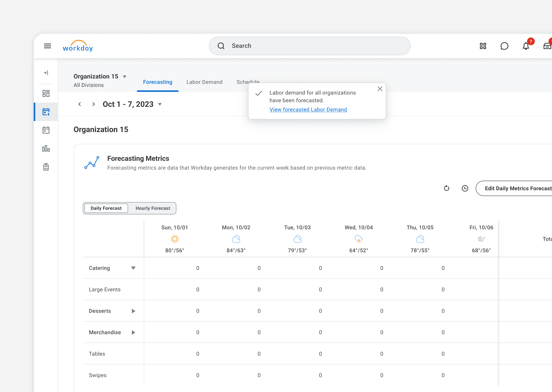This screenshot has height=392, width=552.
Task: Expand the Merchandise row
Action: click(133, 332)
